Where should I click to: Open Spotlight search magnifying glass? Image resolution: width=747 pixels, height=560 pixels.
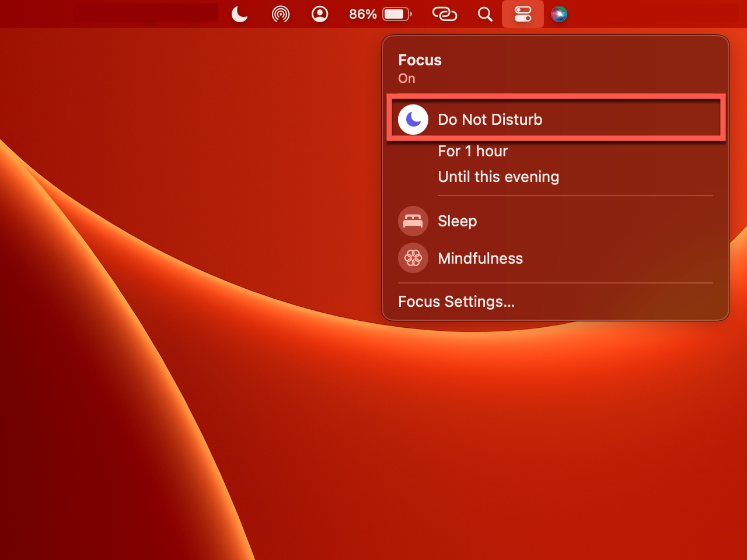[x=485, y=14]
